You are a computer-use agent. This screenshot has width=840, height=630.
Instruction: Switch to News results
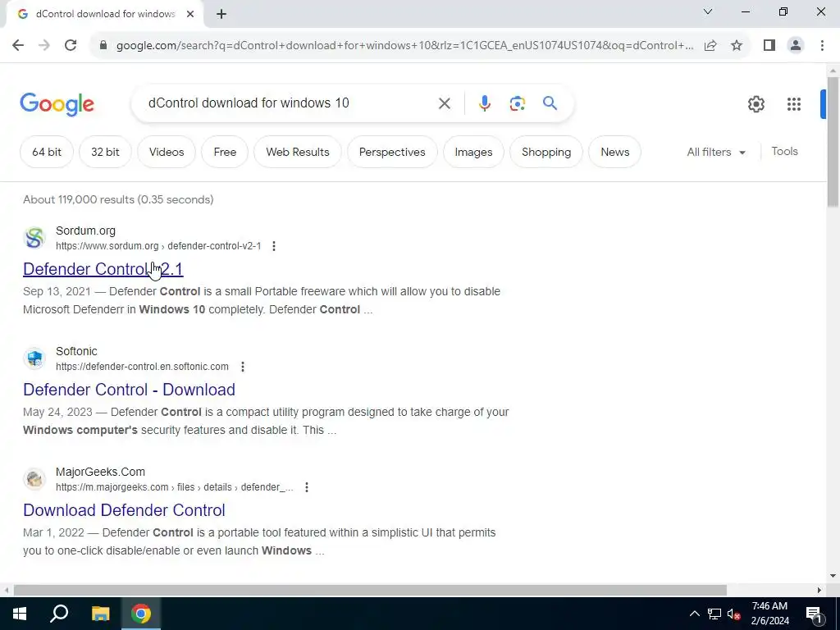tap(615, 152)
